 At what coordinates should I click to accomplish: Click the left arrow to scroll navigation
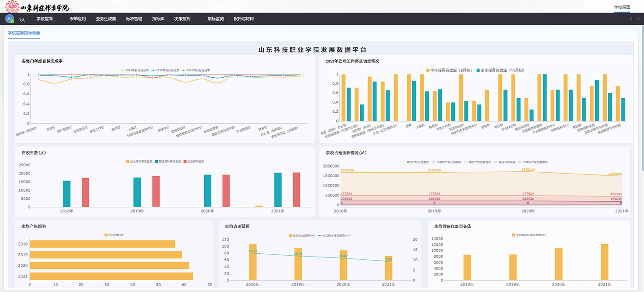point(631,19)
